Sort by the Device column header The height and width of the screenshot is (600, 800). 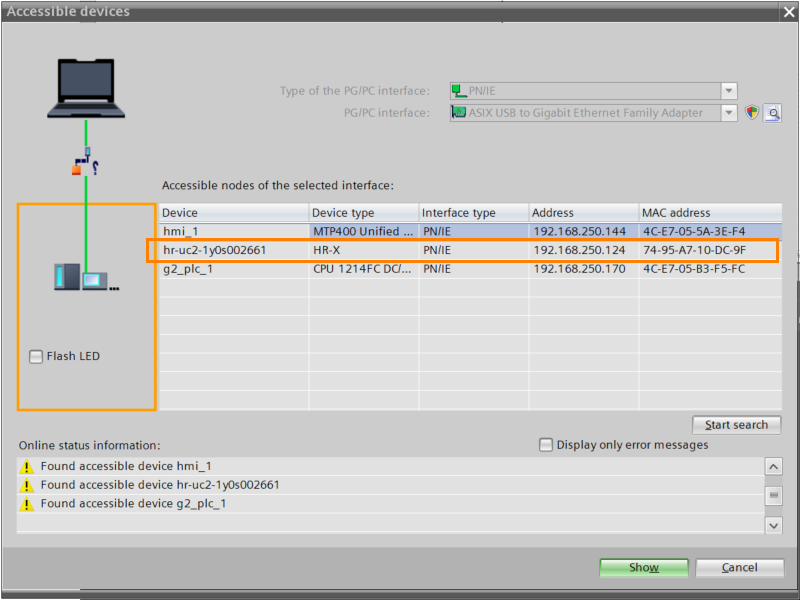[234, 213]
